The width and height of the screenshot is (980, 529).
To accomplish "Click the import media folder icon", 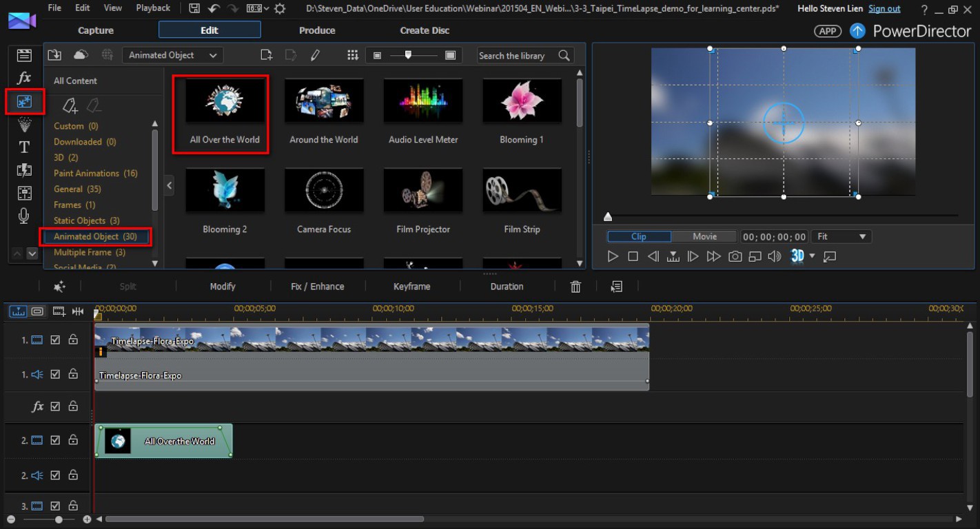I will point(54,55).
